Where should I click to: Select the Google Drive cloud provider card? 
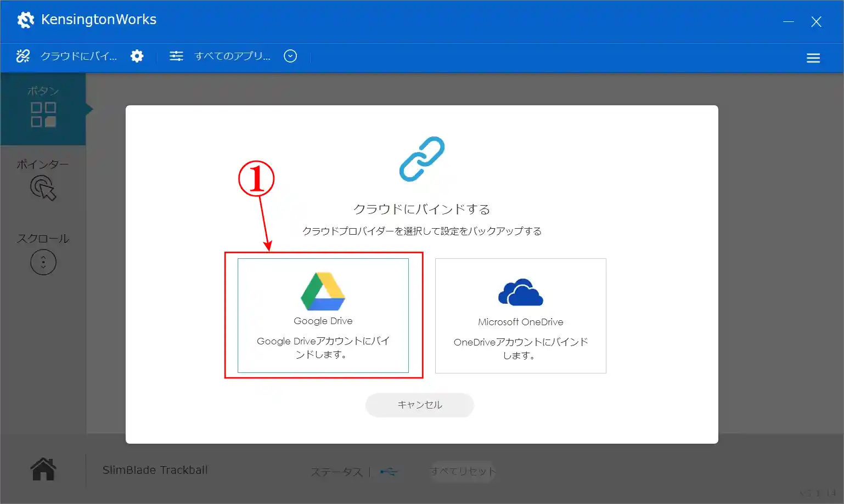click(323, 315)
